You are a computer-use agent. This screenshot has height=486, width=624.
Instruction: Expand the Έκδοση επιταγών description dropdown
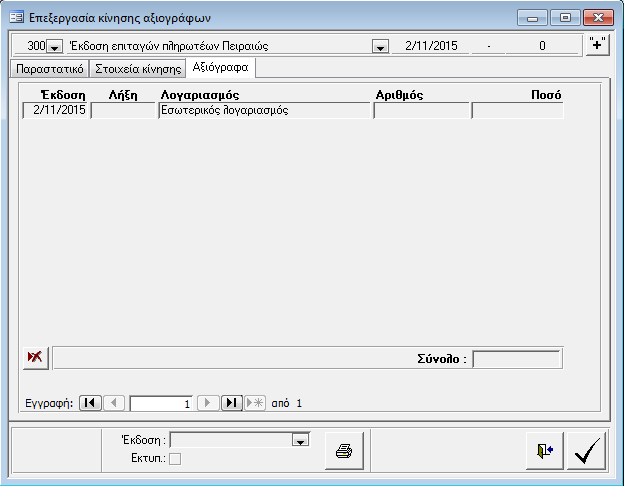pyautogui.click(x=380, y=46)
